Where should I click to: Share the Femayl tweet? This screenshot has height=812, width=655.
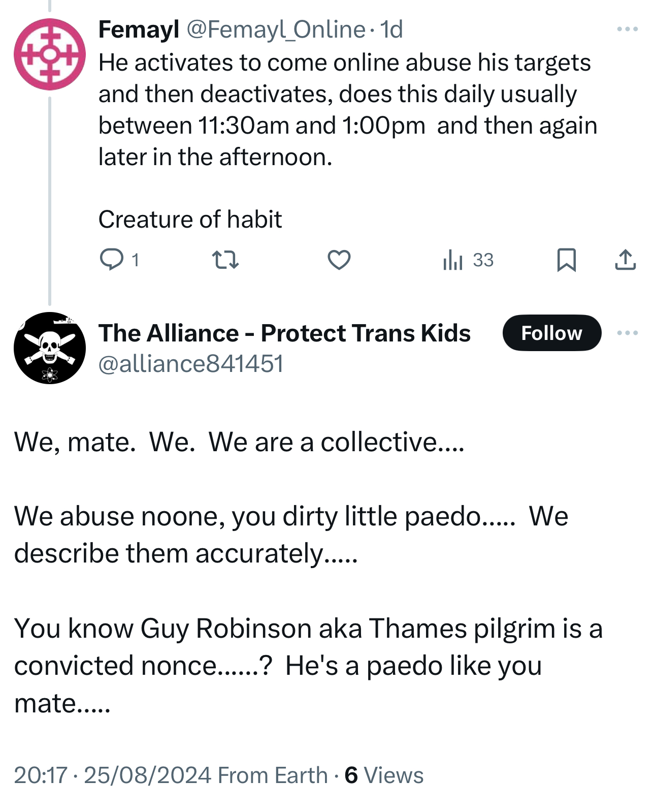point(625,260)
